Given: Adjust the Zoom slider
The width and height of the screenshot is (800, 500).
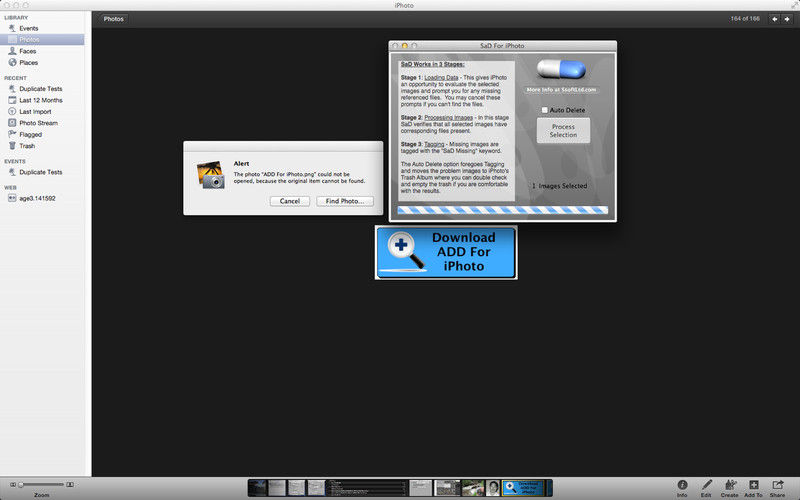Looking at the screenshot, I should pyautogui.click(x=41, y=484).
